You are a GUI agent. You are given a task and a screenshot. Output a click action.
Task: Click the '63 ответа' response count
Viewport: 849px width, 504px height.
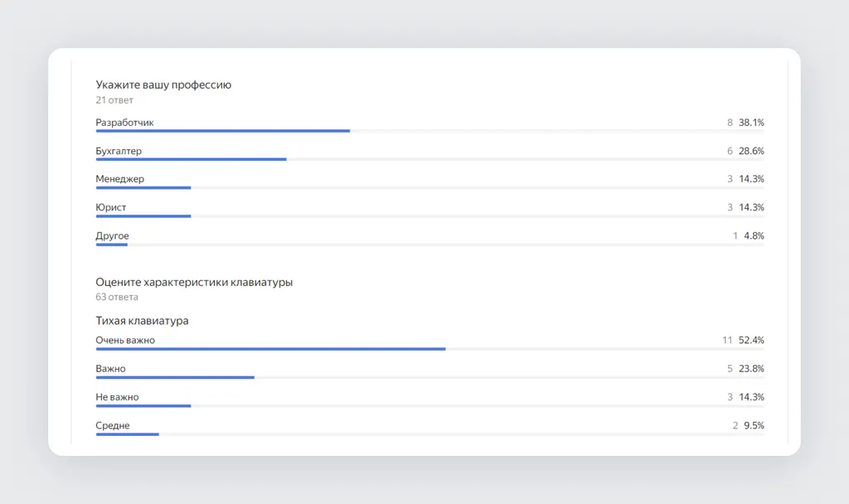pyautogui.click(x=117, y=298)
